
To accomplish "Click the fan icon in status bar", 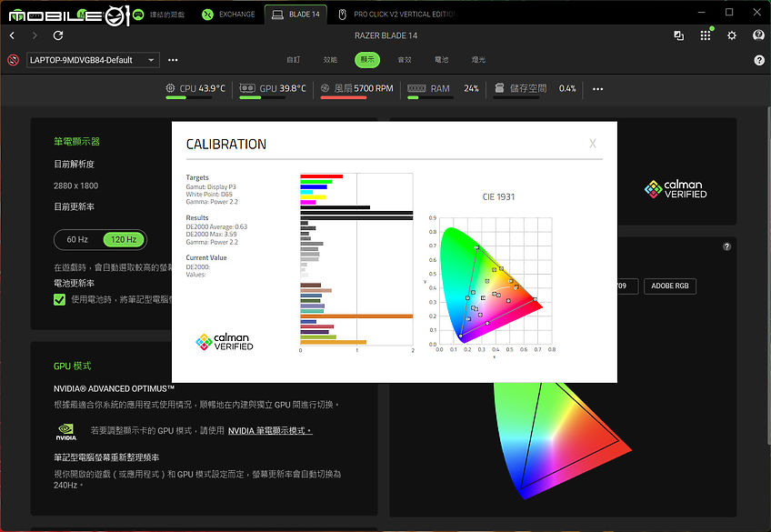I will [x=325, y=88].
